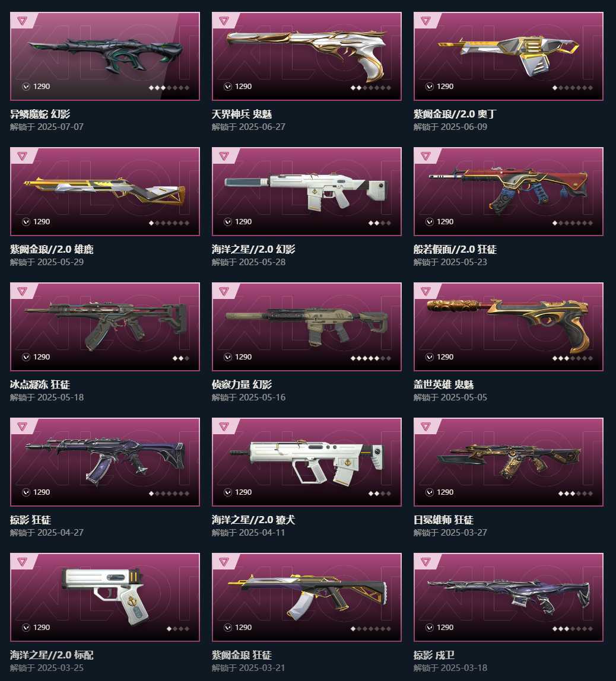This screenshot has height=681, width=616.
Task: Click the tier badge on 侦察力量 幻影 card
Action: point(224,291)
